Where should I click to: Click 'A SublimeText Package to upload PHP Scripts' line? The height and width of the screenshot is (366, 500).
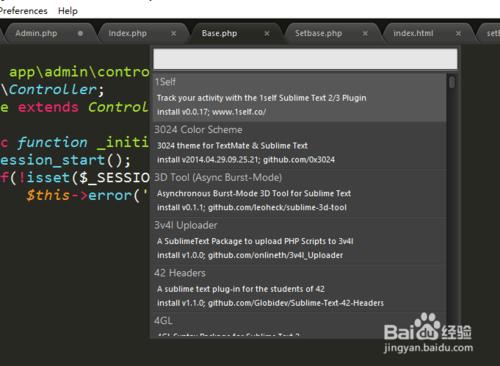[x=255, y=241]
